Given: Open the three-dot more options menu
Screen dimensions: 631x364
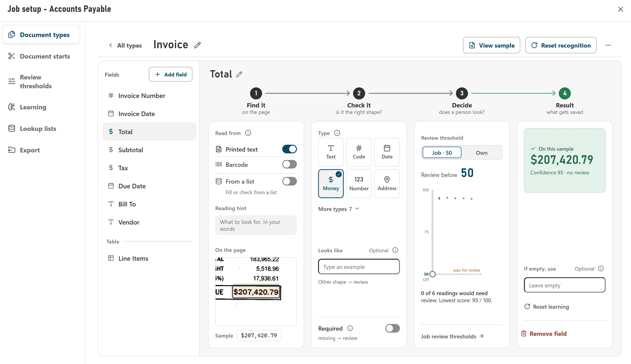Looking at the screenshot, I should tap(608, 45).
